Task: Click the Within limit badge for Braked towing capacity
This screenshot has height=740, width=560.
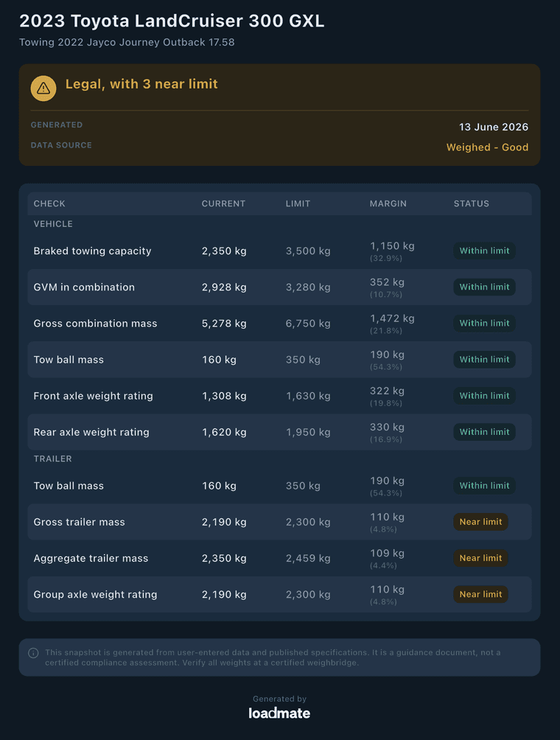Action: pyautogui.click(x=485, y=251)
